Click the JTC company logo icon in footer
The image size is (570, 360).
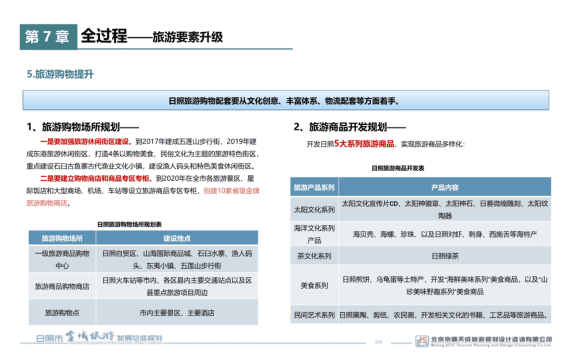[x=422, y=341]
